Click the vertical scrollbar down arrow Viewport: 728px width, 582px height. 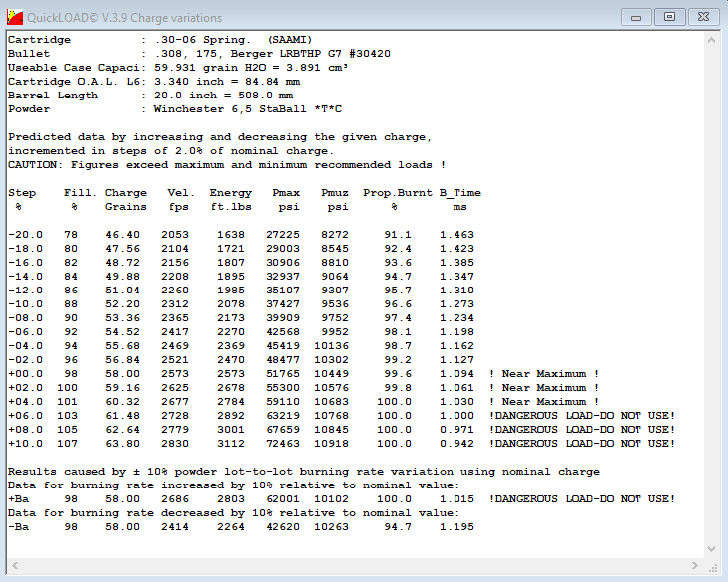(711, 549)
